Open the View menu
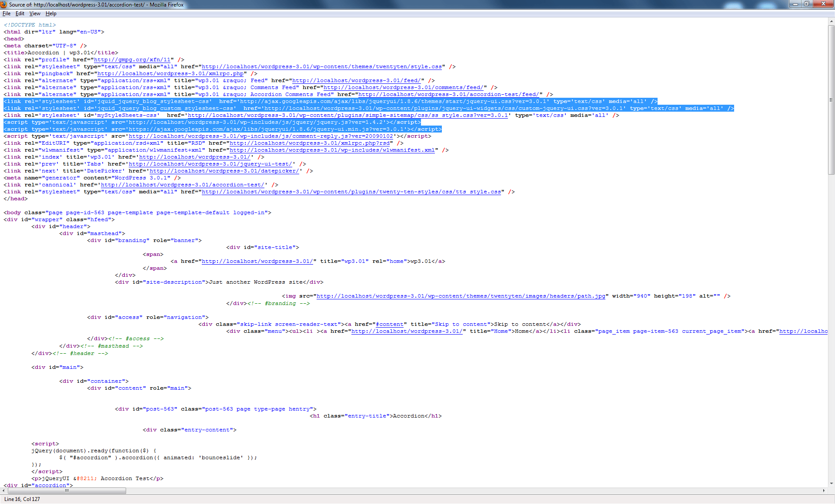The width and height of the screenshot is (835, 504). (35, 13)
